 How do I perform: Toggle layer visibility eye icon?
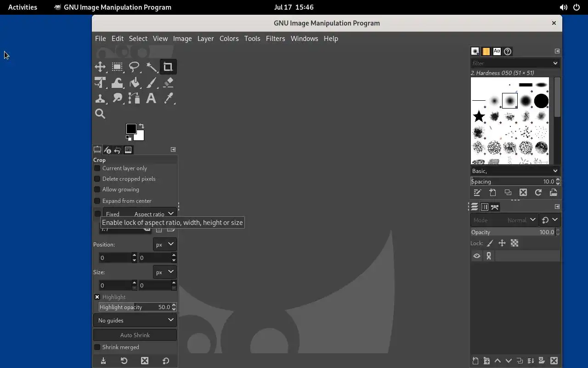point(477,256)
